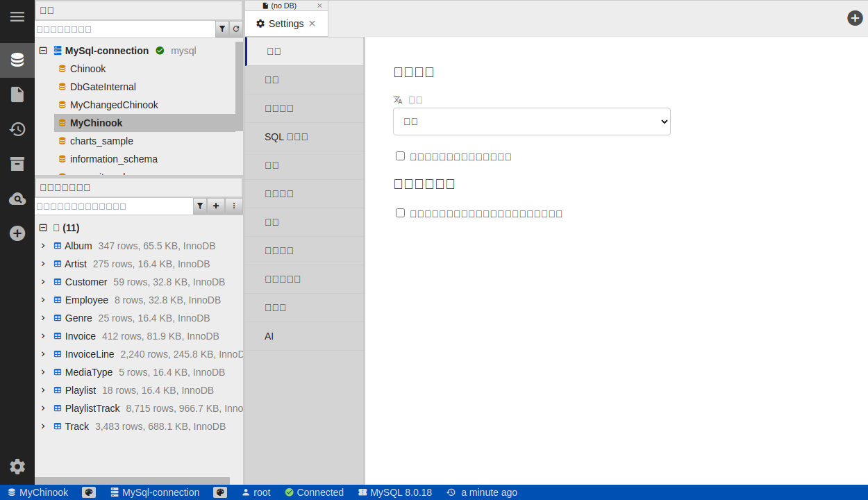The image size is (868, 500).
Task: Expand the PlaylistTrack table node
Action: pos(43,408)
